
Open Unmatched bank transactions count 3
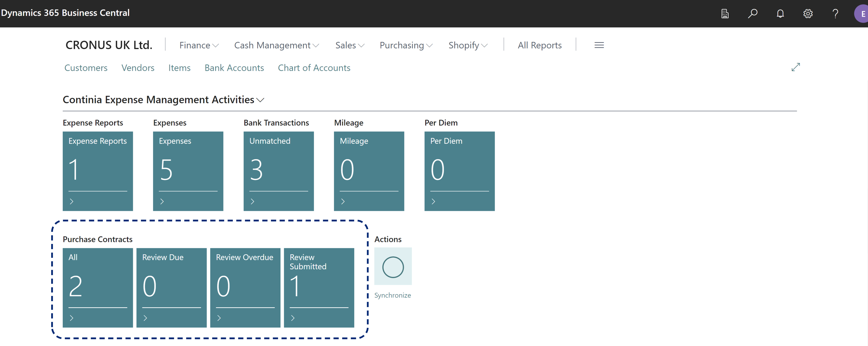coord(279,171)
